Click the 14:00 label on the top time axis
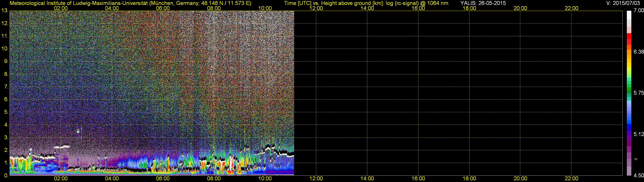Image resolution: width=644 pixels, height=182 pixels. [367, 8]
